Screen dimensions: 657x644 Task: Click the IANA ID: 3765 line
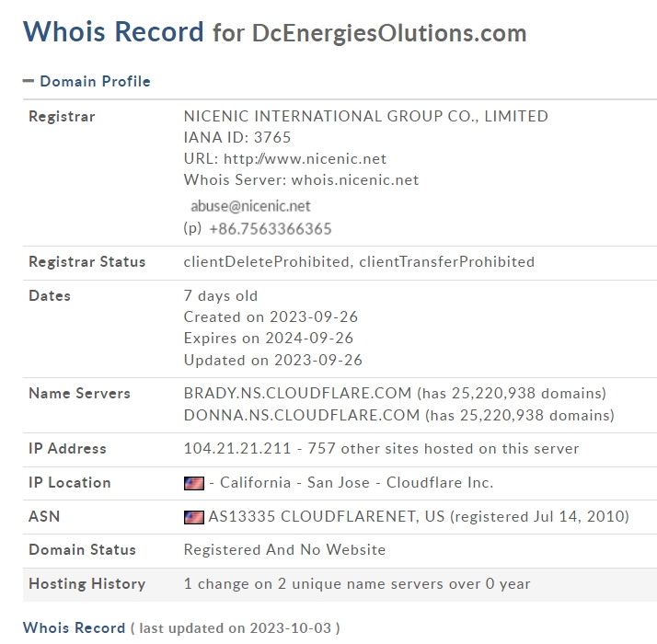click(237, 137)
